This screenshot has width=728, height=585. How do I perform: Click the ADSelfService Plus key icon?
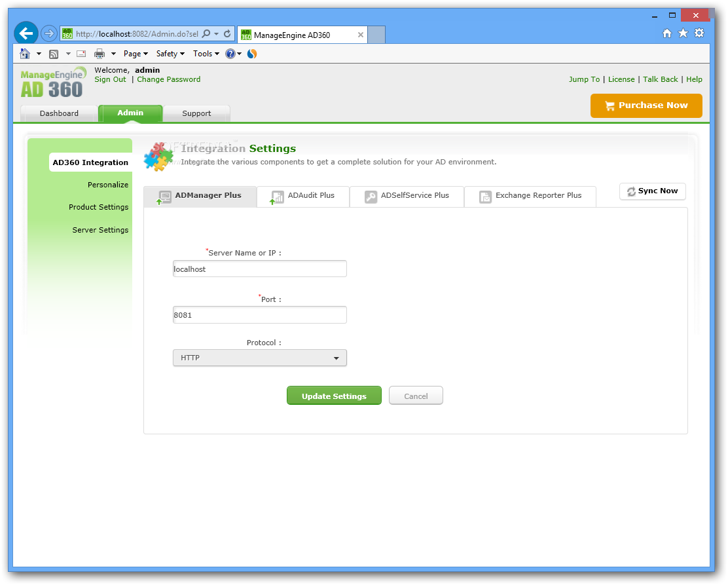[371, 197]
